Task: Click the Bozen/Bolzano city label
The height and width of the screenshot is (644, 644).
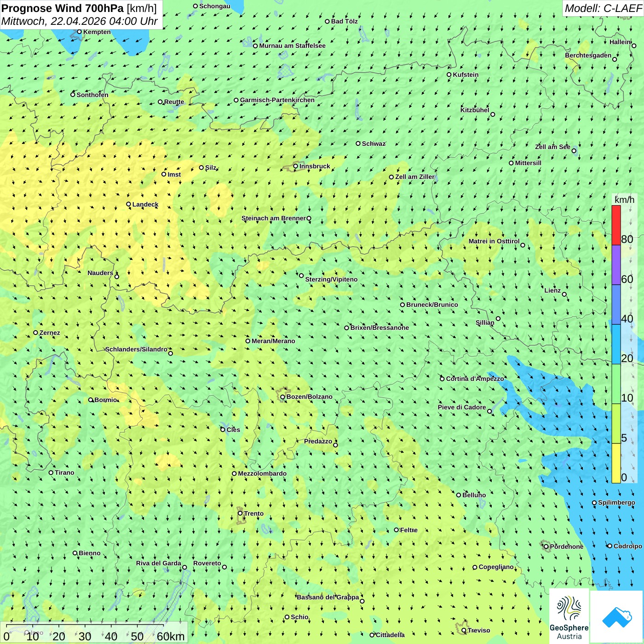Action: pyautogui.click(x=309, y=397)
